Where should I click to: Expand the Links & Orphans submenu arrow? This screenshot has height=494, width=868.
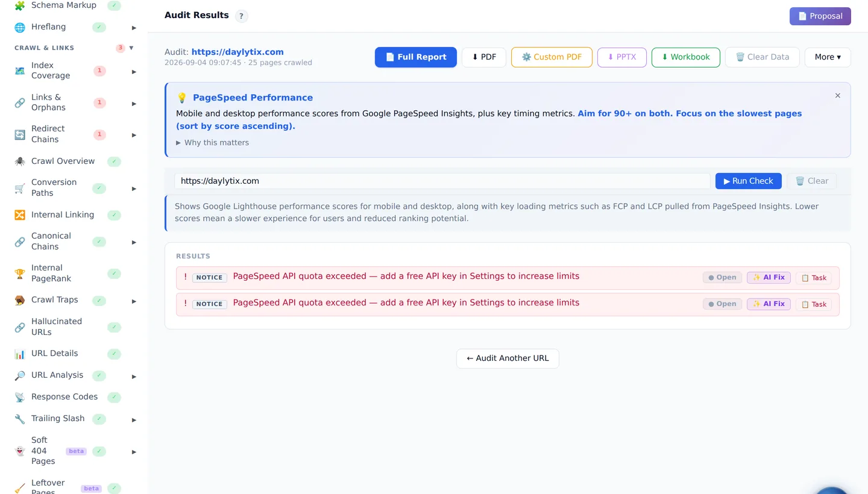(134, 104)
